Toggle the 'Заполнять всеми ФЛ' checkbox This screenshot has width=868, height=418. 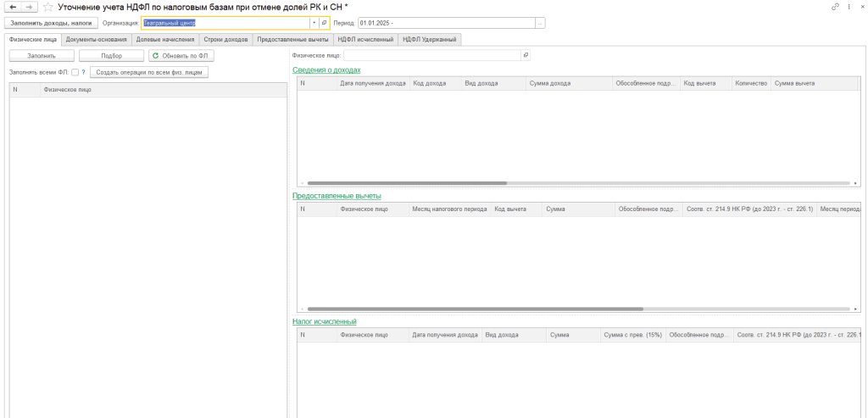tap(75, 72)
